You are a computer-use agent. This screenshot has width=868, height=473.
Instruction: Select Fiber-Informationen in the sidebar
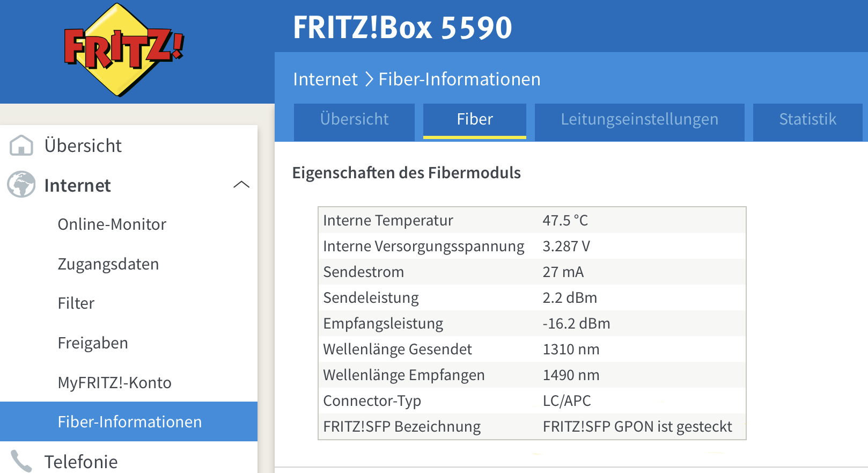point(129,421)
